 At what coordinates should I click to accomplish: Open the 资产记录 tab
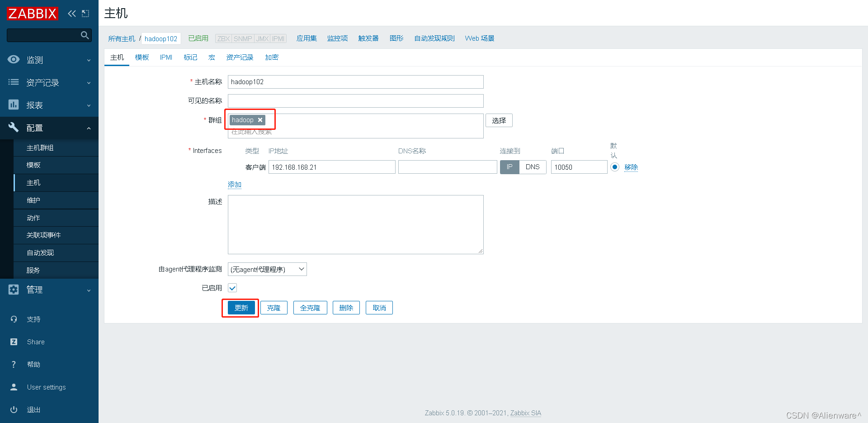click(x=240, y=57)
